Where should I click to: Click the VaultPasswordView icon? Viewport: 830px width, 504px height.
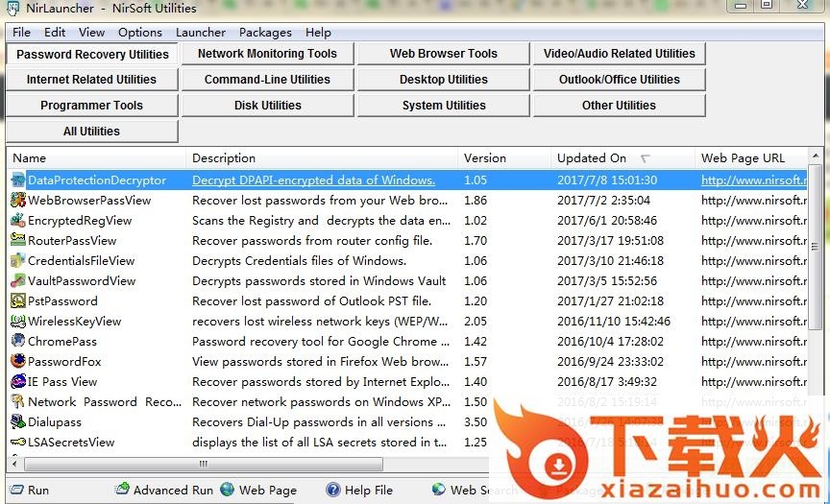click(x=18, y=280)
